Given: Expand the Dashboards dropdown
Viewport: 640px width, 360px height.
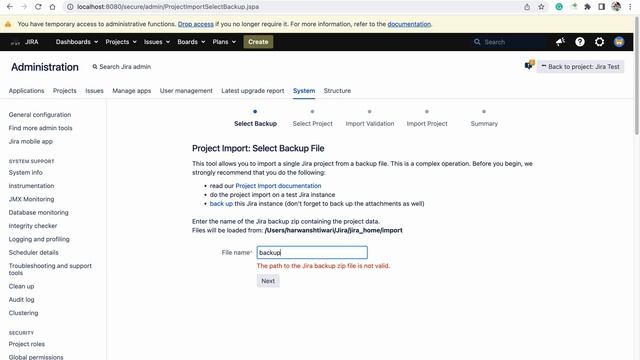Looking at the screenshot, I should tap(77, 42).
